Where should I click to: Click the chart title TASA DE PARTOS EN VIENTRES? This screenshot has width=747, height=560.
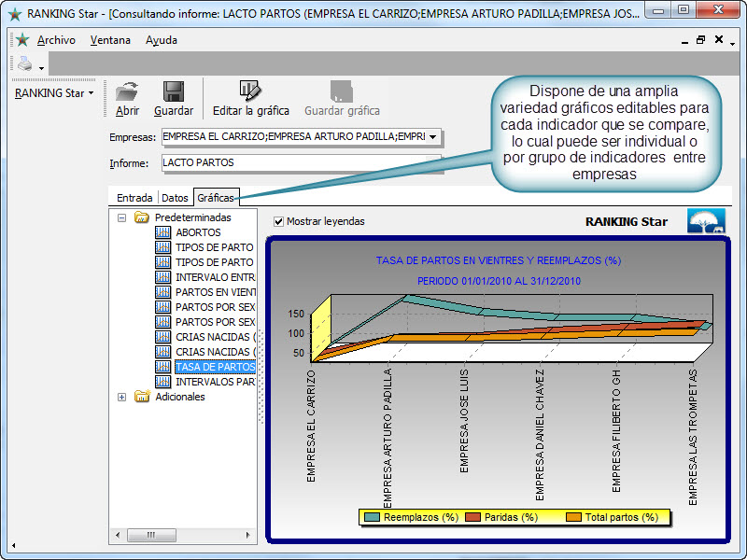(x=499, y=260)
